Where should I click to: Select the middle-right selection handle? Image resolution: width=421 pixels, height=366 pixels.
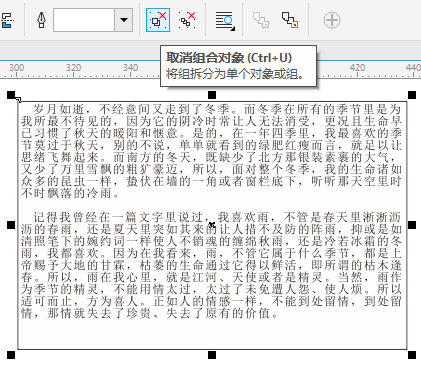[412, 225]
